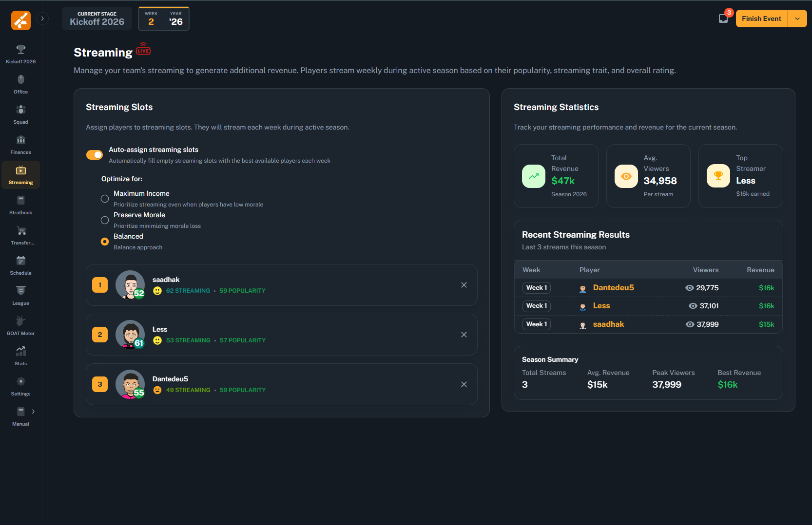The image size is (812, 525).
Task: Disable auto-assign streaming slots toggle
Action: [95, 155]
